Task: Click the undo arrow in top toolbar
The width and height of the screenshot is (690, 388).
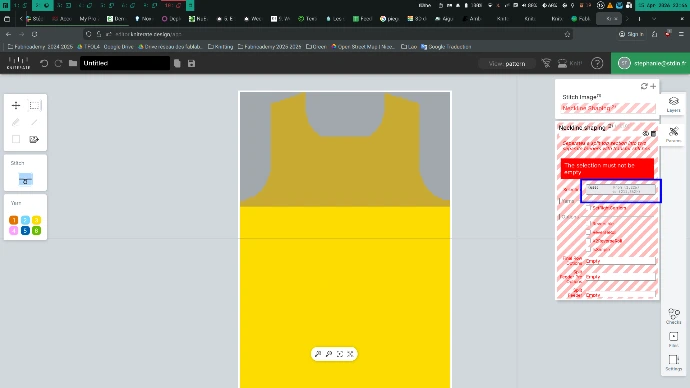Action: (44, 63)
